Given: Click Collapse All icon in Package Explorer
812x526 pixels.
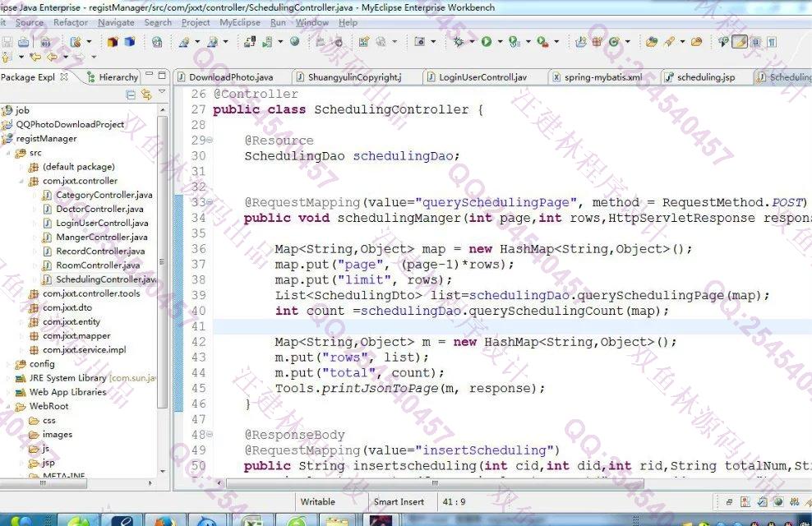Looking at the screenshot, I should [x=131, y=95].
